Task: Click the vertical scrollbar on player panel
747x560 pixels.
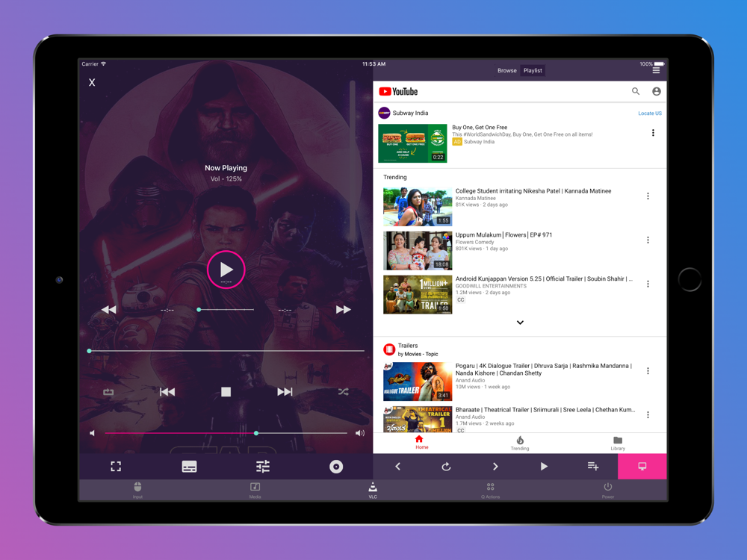Action: [353, 162]
